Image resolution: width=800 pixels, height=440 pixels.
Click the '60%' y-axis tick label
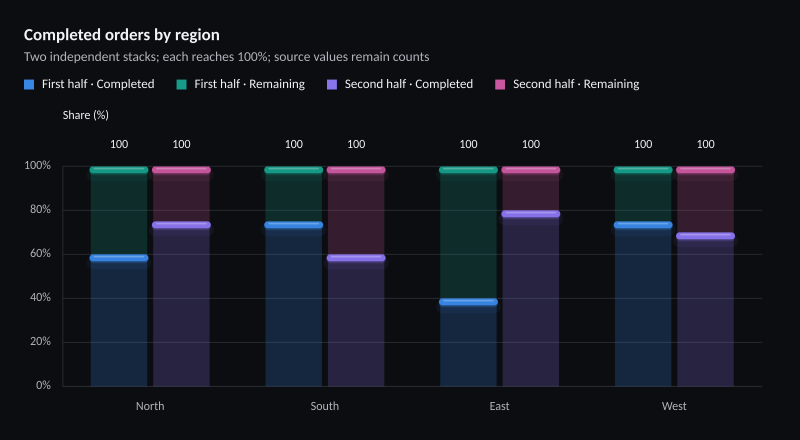click(x=40, y=253)
